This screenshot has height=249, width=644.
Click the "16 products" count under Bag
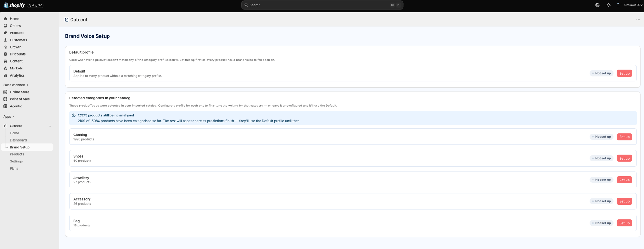point(82,226)
